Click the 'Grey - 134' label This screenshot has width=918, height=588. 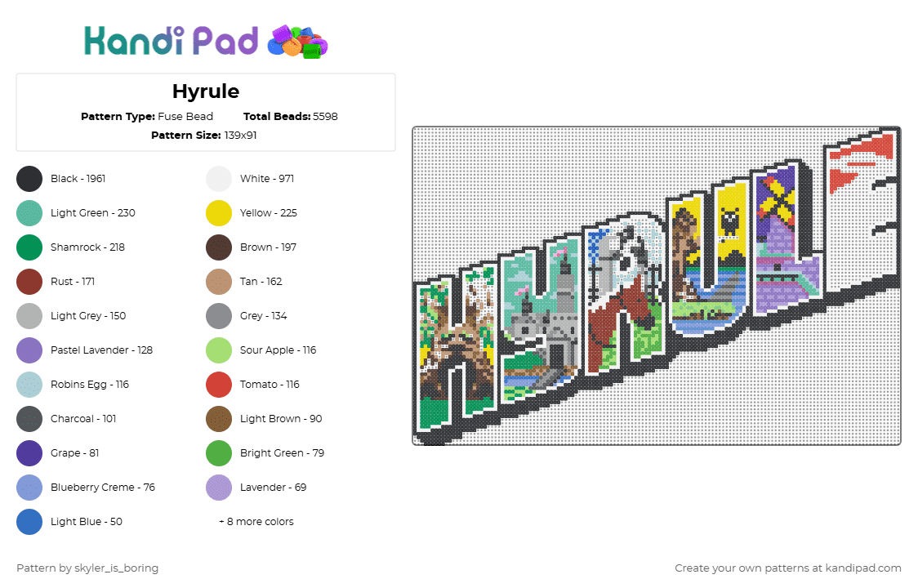coord(264,316)
